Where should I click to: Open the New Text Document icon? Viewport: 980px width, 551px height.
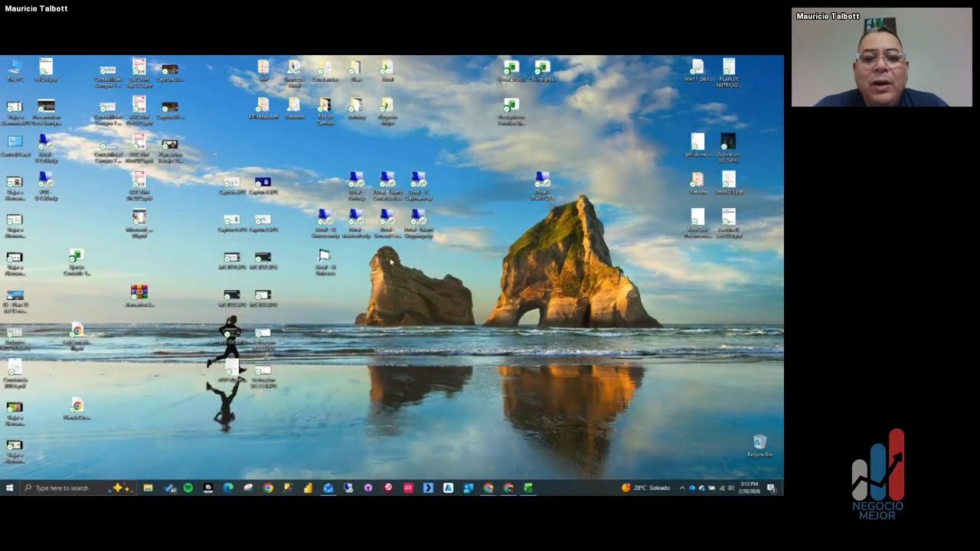[697, 223]
